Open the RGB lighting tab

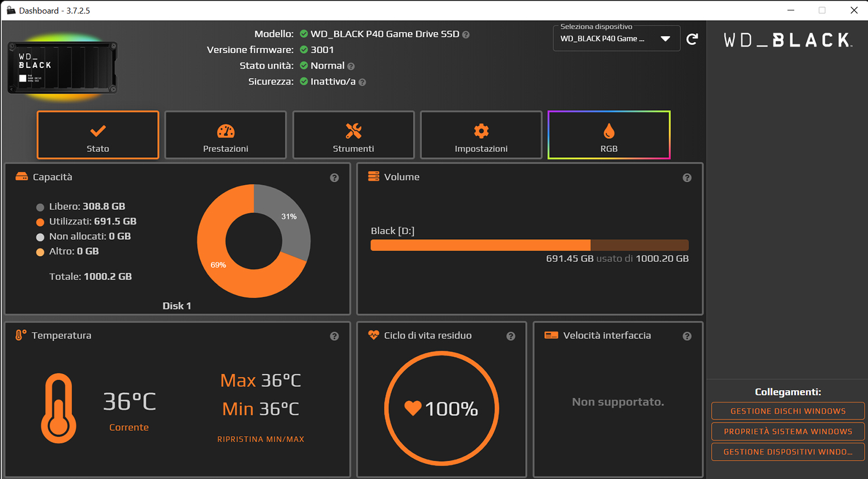point(609,135)
